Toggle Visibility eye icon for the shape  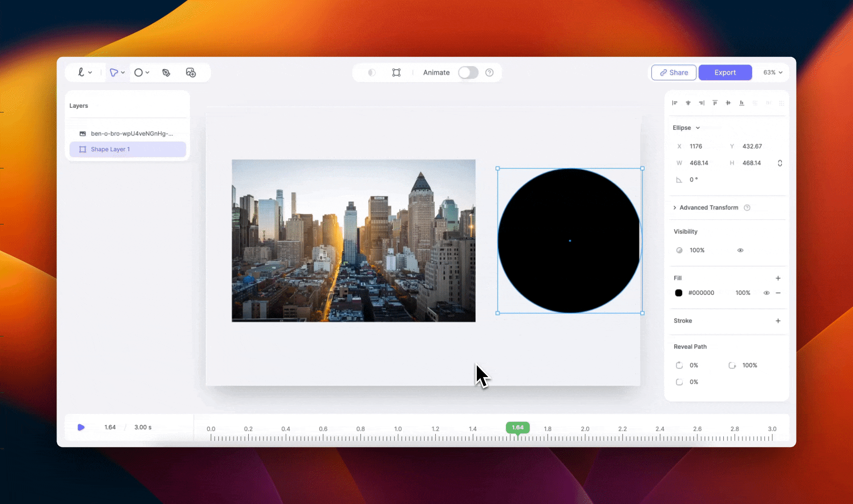740,250
